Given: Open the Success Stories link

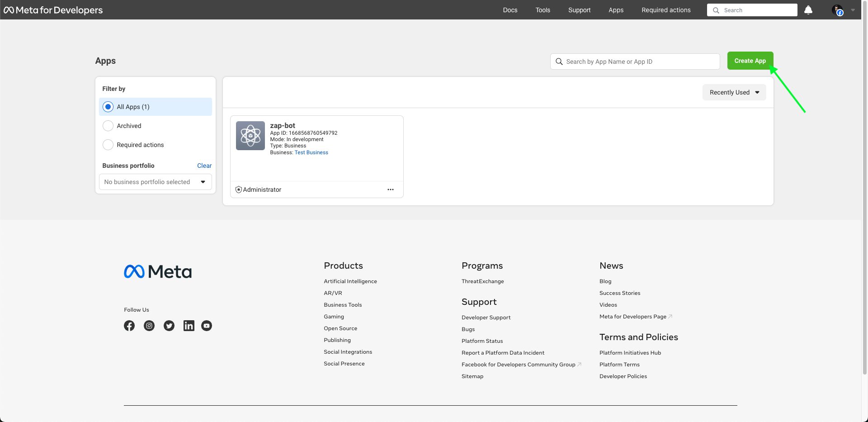Looking at the screenshot, I should tap(620, 293).
